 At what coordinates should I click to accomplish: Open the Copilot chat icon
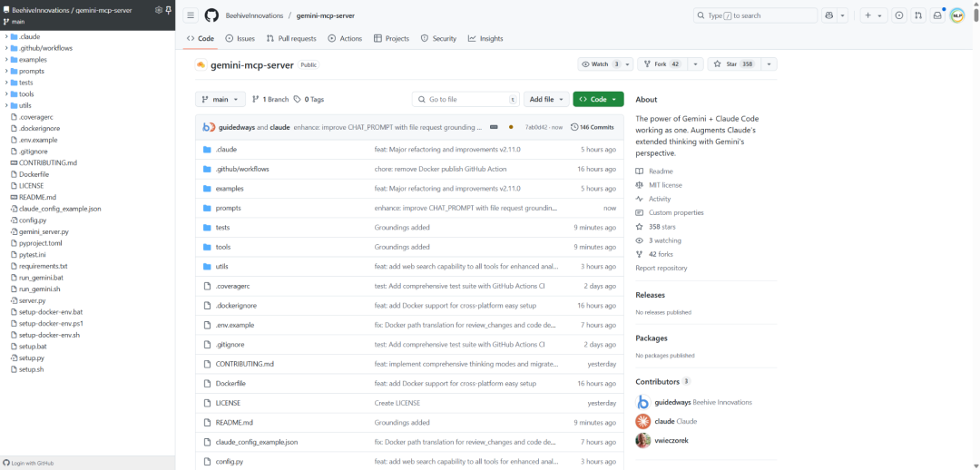pyautogui.click(x=829, y=15)
